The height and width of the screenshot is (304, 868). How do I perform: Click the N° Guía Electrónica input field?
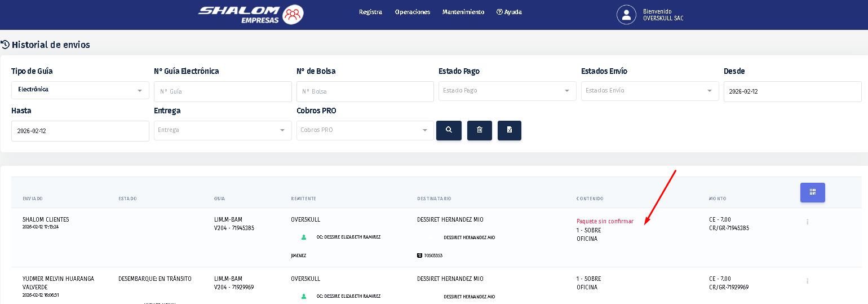(222, 91)
